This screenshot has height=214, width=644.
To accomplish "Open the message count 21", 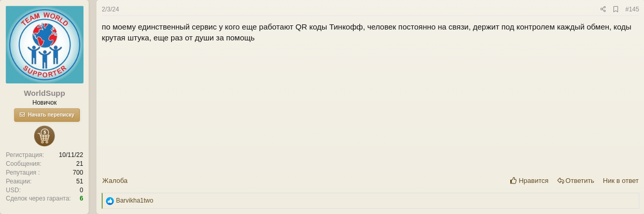I will click(79, 164).
